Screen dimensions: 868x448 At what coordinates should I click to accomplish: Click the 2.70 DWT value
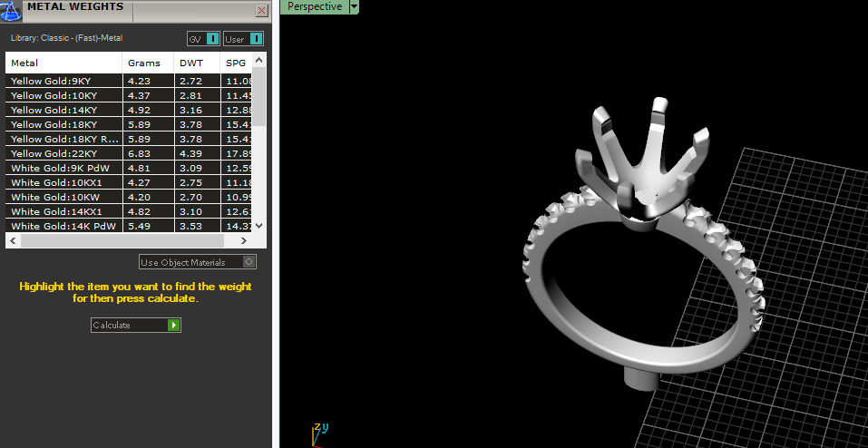[x=191, y=197]
